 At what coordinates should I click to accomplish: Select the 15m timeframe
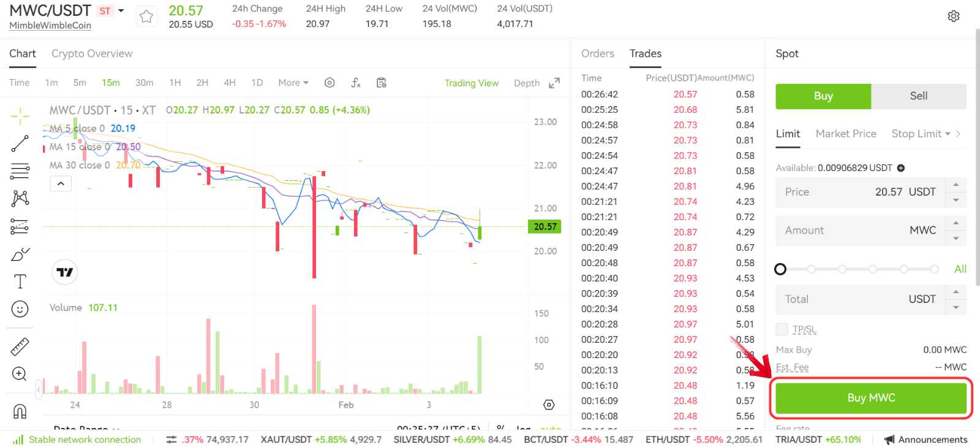click(111, 83)
